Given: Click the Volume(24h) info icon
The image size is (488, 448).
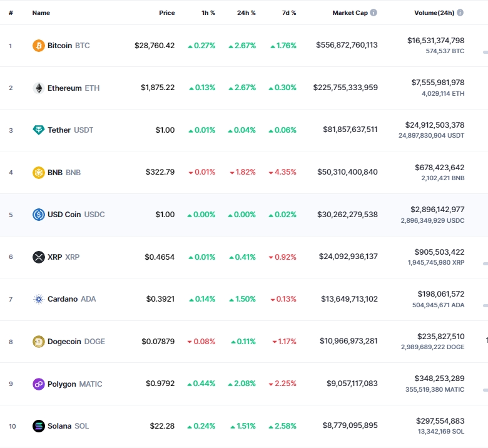Looking at the screenshot, I should tap(460, 13).
